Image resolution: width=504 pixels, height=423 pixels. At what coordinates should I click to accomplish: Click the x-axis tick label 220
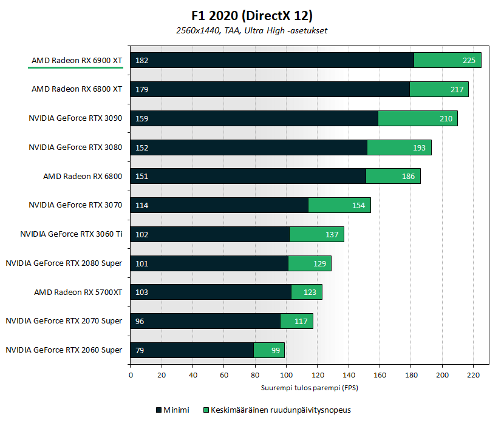pyautogui.click(x=473, y=375)
